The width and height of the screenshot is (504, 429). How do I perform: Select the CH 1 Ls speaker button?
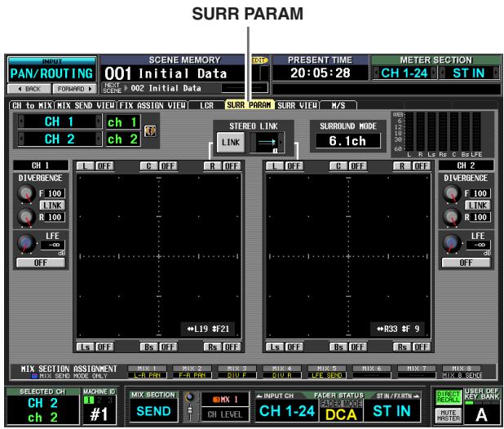(85, 347)
